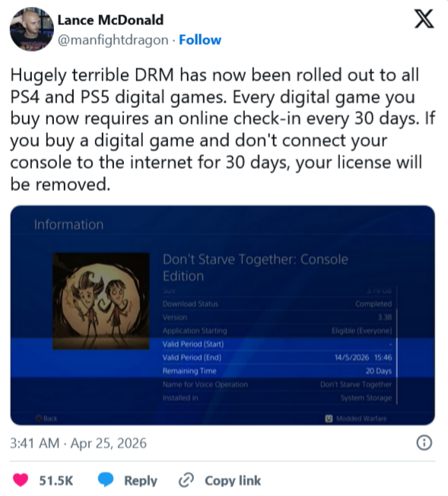The width and height of the screenshot is (448, 496).
Task: Like the tweet with the heart icon
Action: [21, 480]
